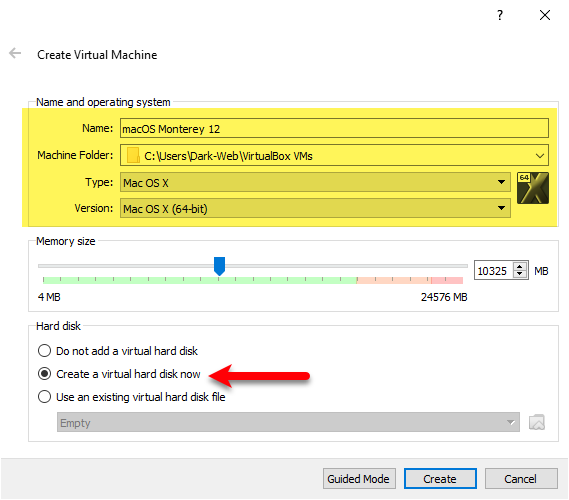Increase memory size with up stepper arrow
This screenshot has width=569, height=500.
pos(520,266)
